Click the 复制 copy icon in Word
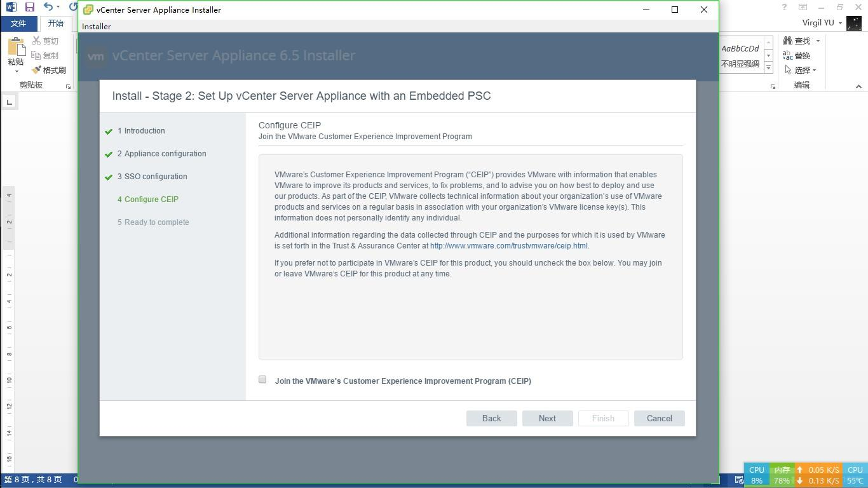The height and width of the screenshot is (488, 868). tap(37, 55)
